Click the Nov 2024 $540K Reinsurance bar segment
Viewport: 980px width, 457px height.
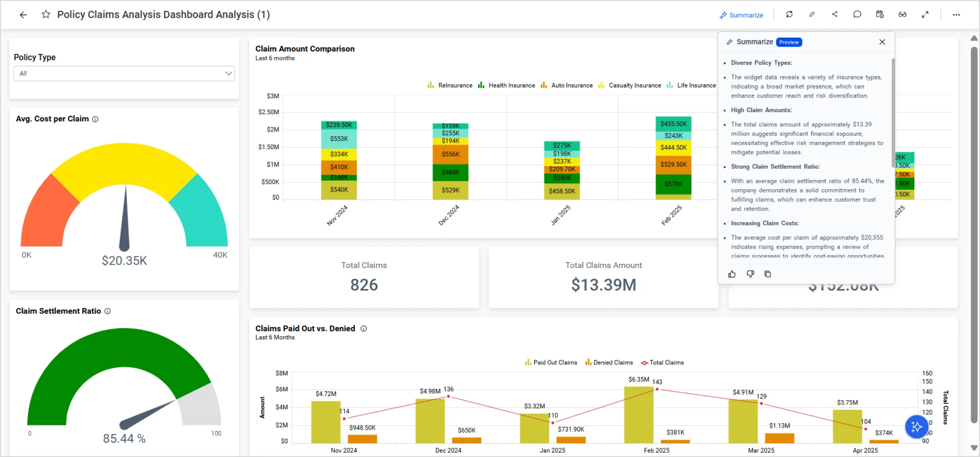click(x=339, y=190)
